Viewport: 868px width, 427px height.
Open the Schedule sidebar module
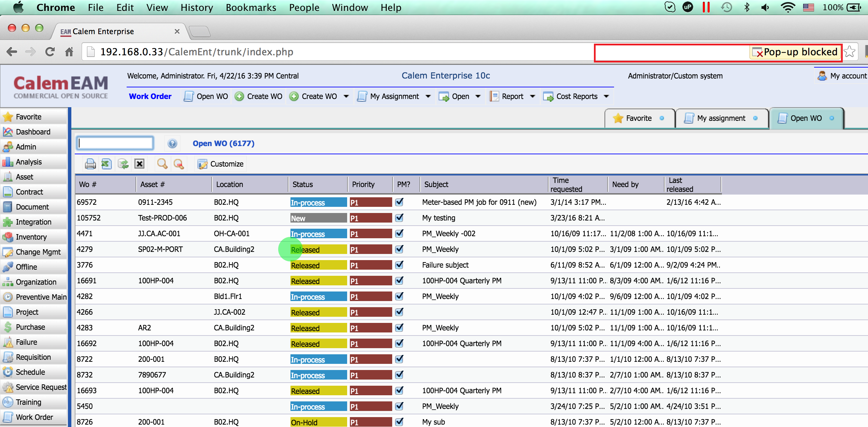tap(34, 372)
